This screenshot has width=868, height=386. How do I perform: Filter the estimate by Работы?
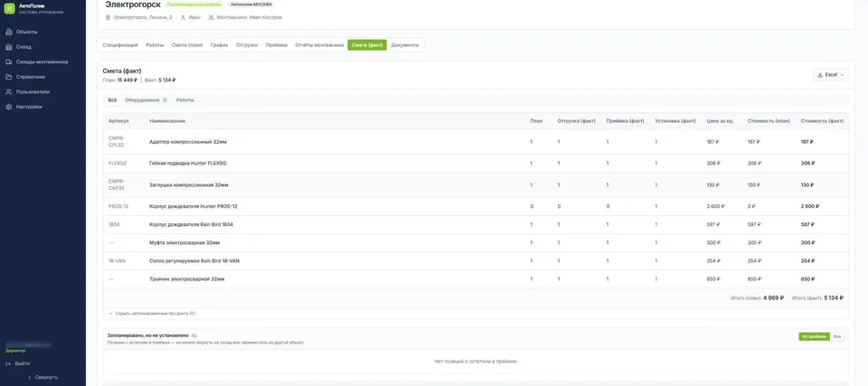click(184, 100)
